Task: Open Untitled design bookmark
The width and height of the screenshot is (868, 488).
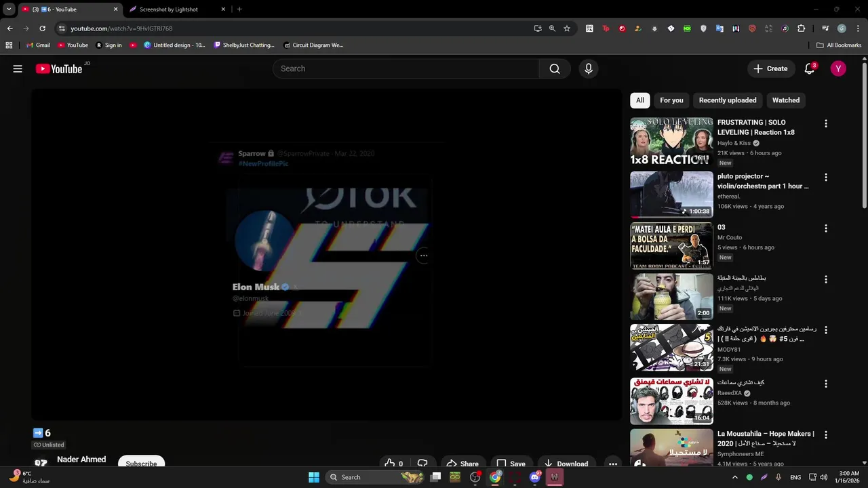Action: click(174, 45)
